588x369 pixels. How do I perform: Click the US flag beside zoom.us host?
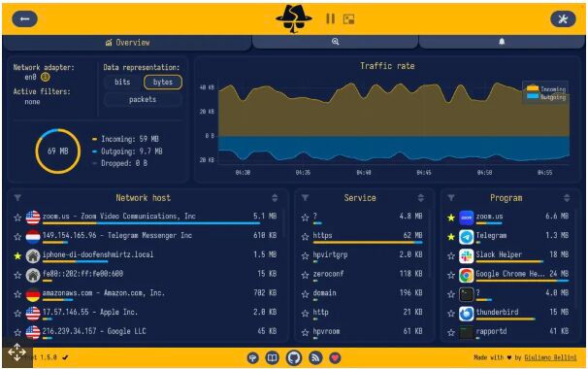tap(33, 218)
